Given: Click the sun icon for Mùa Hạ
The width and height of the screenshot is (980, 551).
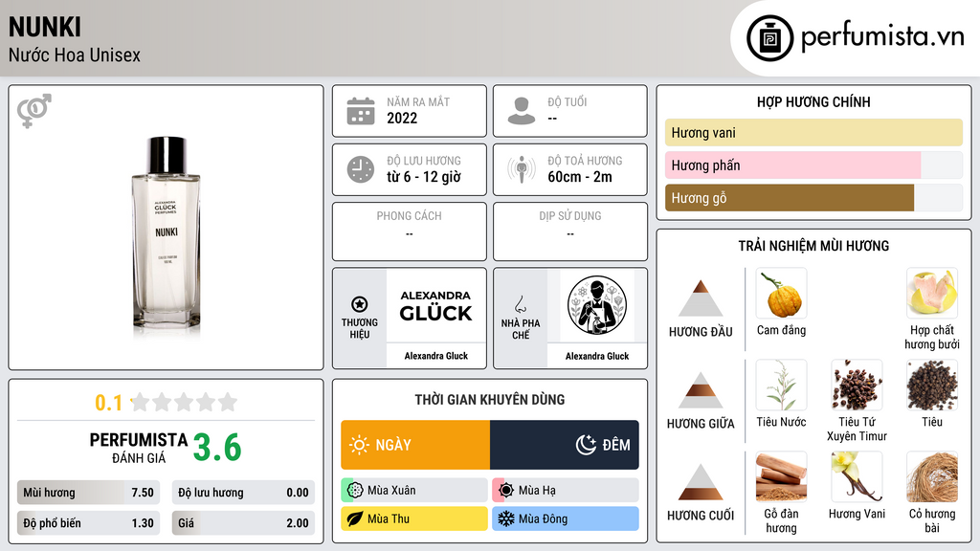Looking at the screenshot, I should [x=506, y=490].
